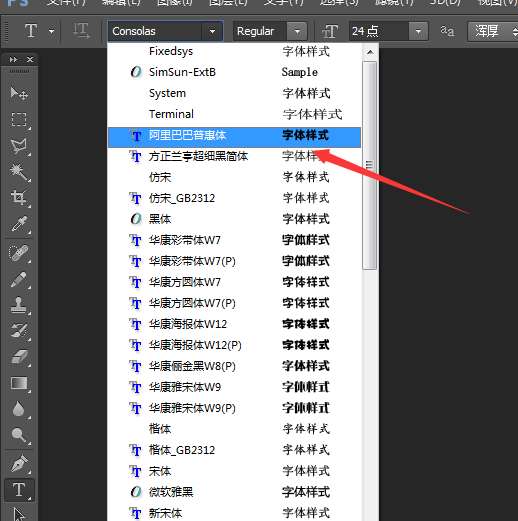This screenshot has width=518, height=521.
Task: Select the Pen tool
Action: (x=19, y=463)
